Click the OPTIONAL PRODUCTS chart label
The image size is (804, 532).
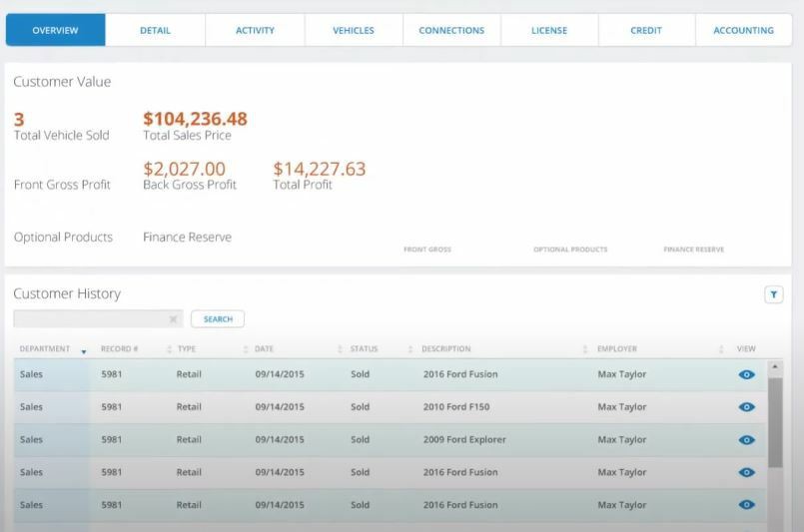point(570,250)
